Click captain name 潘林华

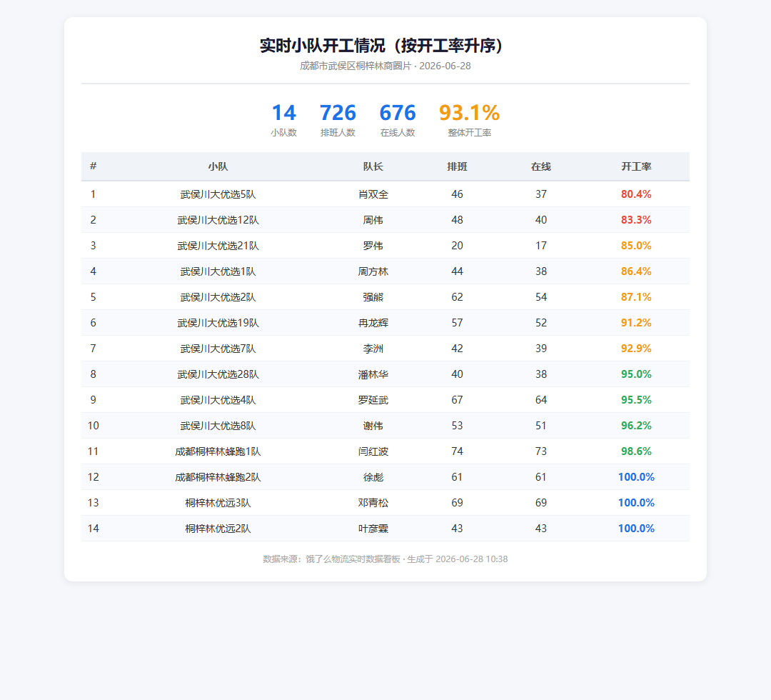coord(373,374)
